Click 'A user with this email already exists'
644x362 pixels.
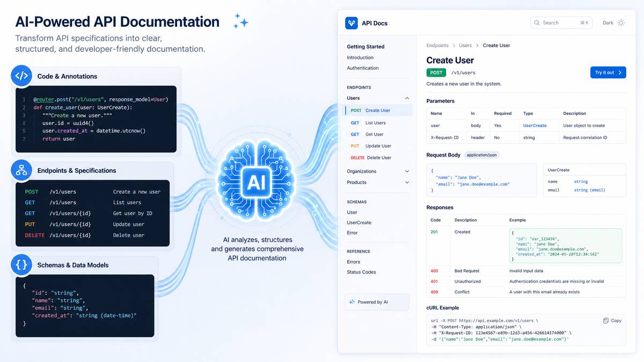point(544,292)
